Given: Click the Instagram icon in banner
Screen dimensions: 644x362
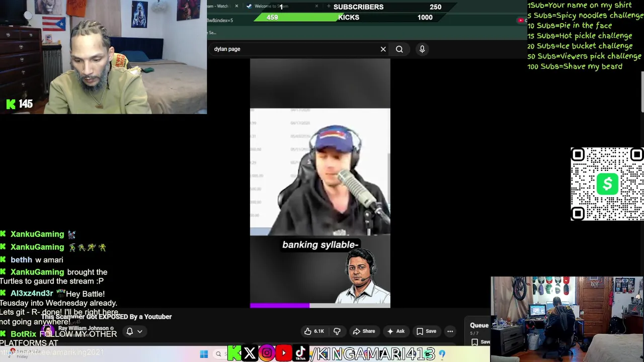Looking at the screenshot, I should click(267, 353).
